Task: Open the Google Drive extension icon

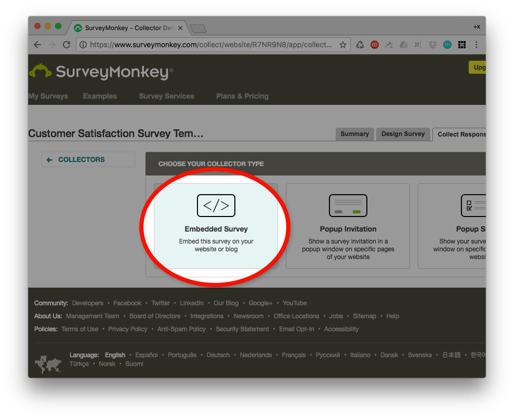Action: (403, 45)
